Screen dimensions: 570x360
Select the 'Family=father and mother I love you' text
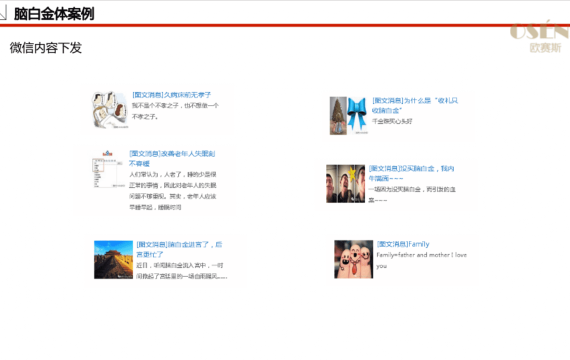tap(421, 260)
